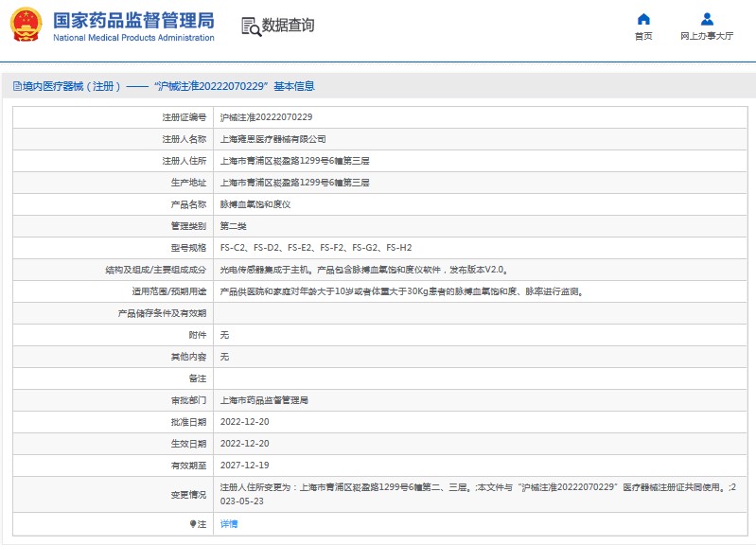Click the 数据查询 label
The height and width of the screenshot is (545, 756).
tap(288, 26)
